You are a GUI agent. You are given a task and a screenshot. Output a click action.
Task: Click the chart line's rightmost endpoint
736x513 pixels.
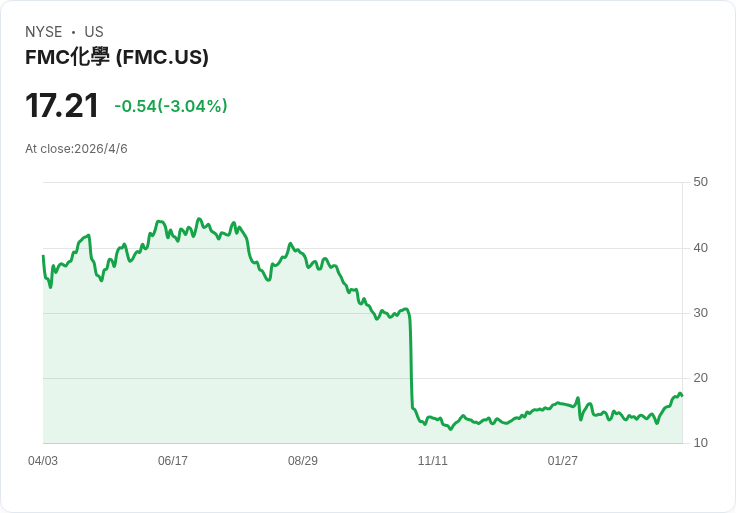click(x=682, y=395)
